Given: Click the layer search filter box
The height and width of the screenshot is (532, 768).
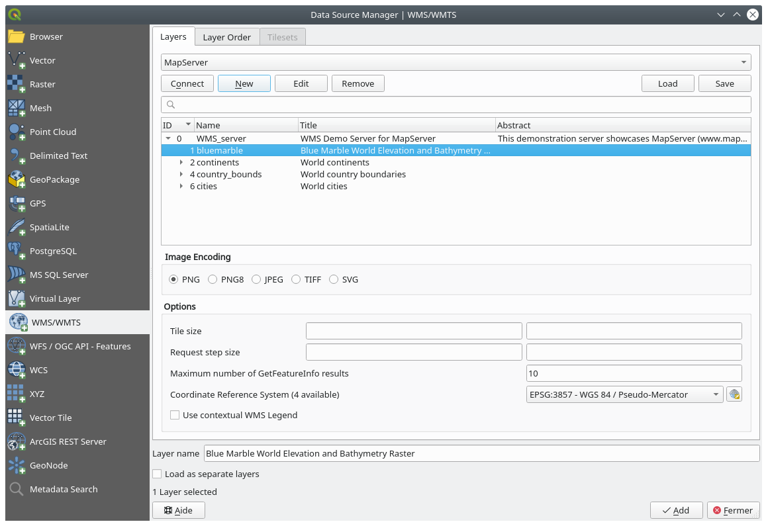Looking at the screenshot, I should point(456,105).
